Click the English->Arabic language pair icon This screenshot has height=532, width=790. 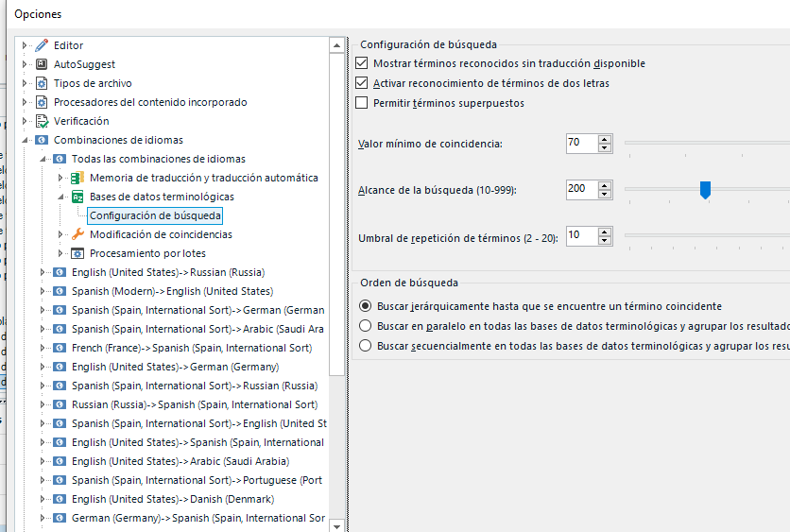click(x=60, y=461)
